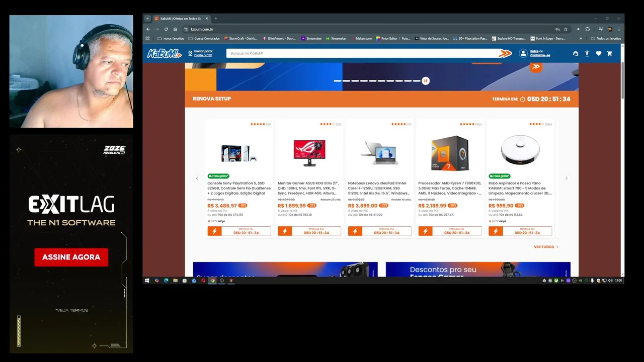Open the Vetor de Soccer bookmark
Screen dimensions: 644x362
(432, 38)
